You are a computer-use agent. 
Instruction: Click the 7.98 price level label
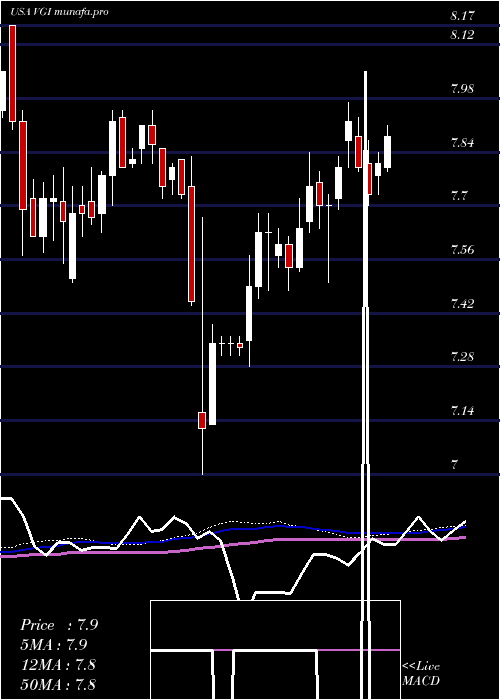tap(462, 89)
